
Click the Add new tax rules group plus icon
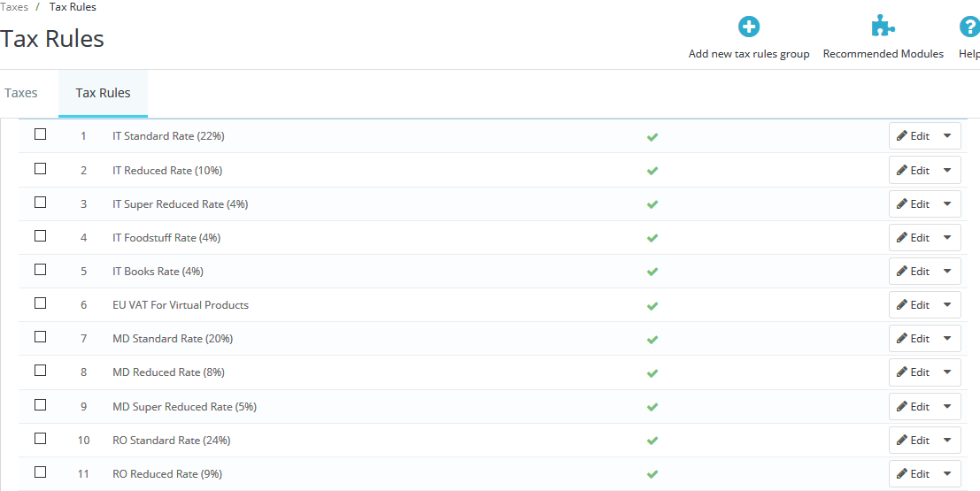(749, 27)
